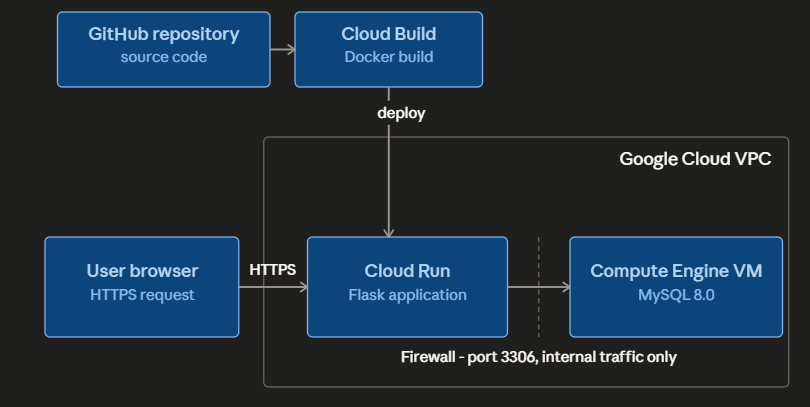Click the 'Docker build' subtitle
This screenshot has width=810, height=407.
pyautogui.click(x=388, y=57)
